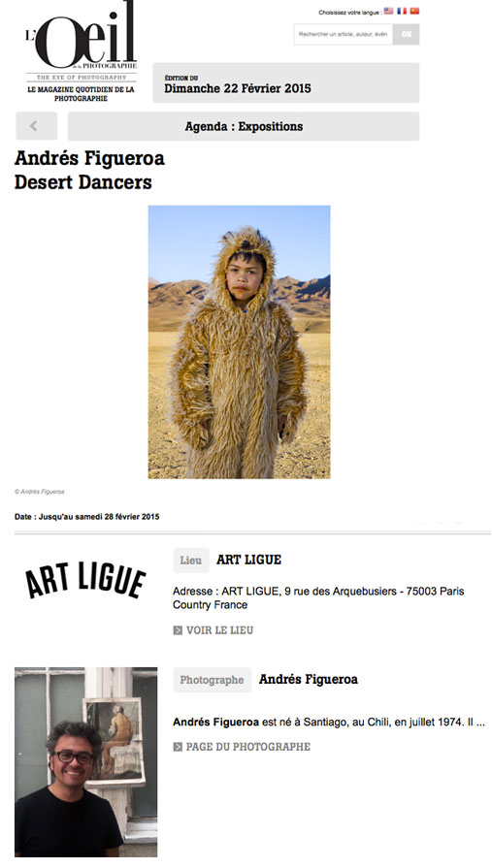
Task: Select the US flag language icon
Action: click(x=388, y=11)
